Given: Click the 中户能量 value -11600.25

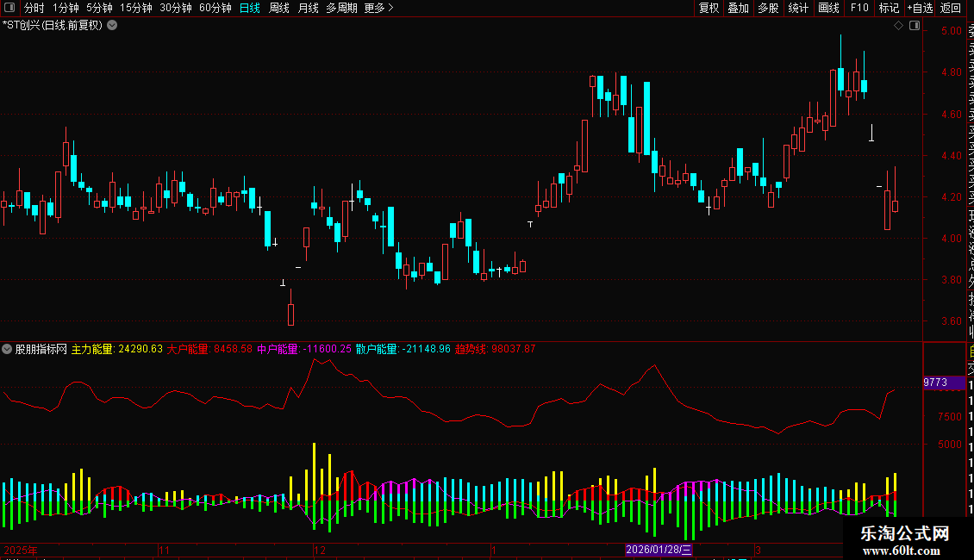Looking at the screenshot, I should point(327,349).
